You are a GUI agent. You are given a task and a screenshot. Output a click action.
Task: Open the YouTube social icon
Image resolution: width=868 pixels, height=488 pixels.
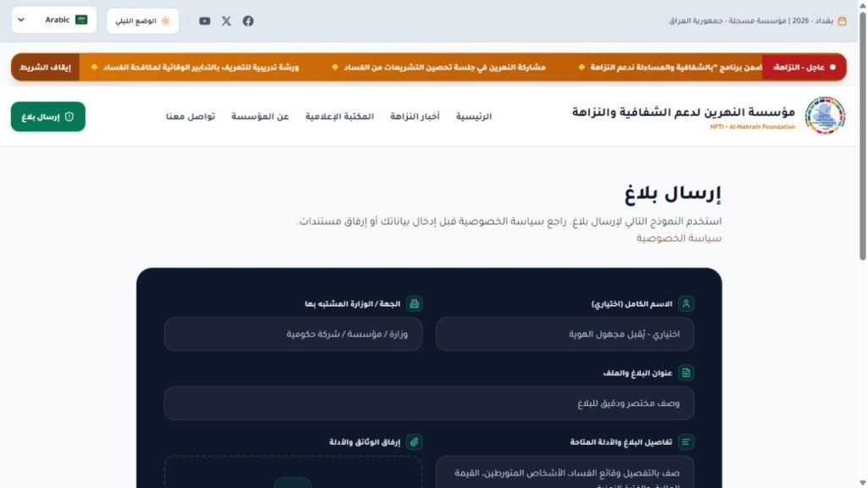(205, 21)
